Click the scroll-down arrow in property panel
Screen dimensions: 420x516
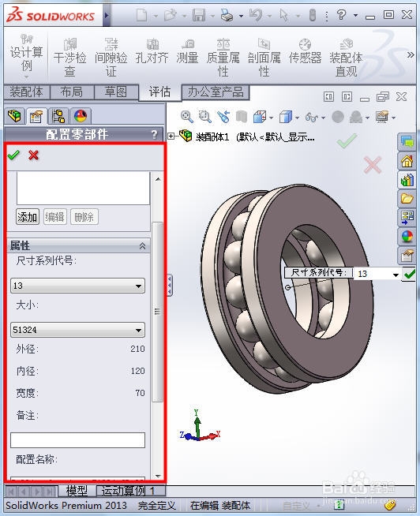(x=158, y=476)
